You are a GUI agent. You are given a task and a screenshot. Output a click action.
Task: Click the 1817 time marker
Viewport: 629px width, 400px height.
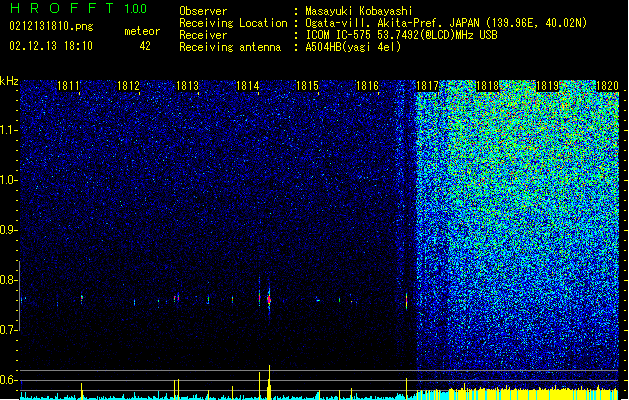[428, 86]
